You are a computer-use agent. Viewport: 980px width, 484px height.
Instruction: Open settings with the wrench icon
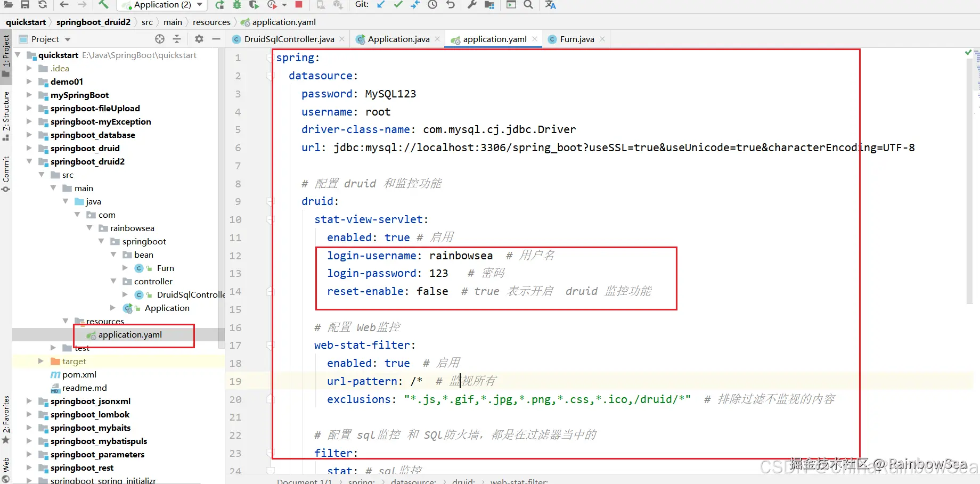click(472, 4)
